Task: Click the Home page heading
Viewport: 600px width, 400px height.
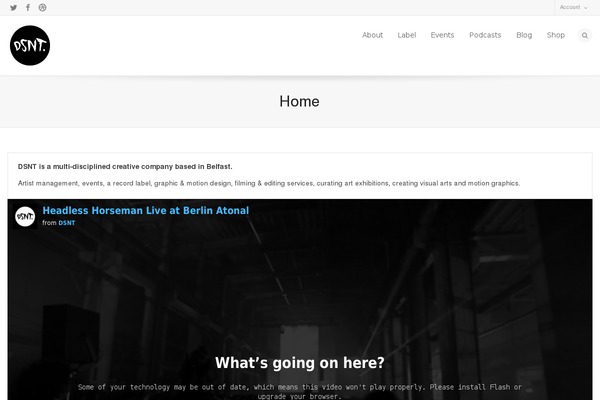Action: click(299, 101)
